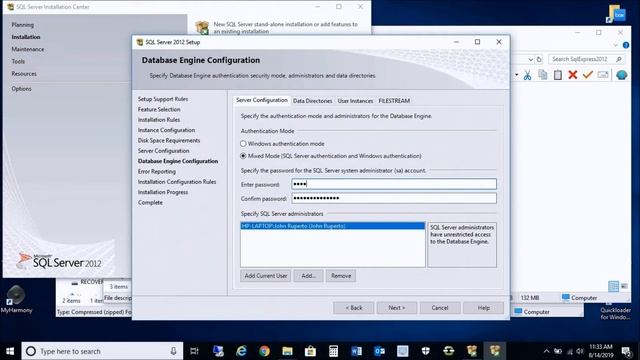Click the red X Delete icon in File Explorer
Viewport: 640px width, 360px height.
coord(573,75)
